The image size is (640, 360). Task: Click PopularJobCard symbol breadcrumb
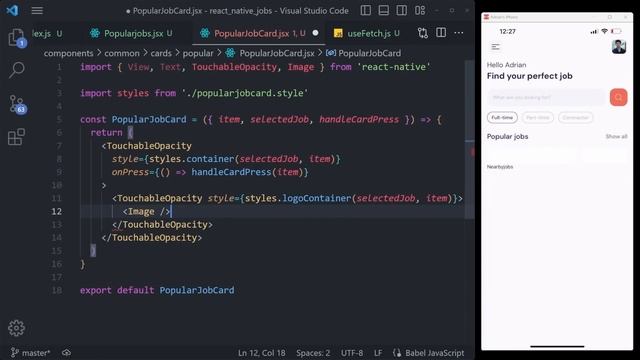pos(363,53)
